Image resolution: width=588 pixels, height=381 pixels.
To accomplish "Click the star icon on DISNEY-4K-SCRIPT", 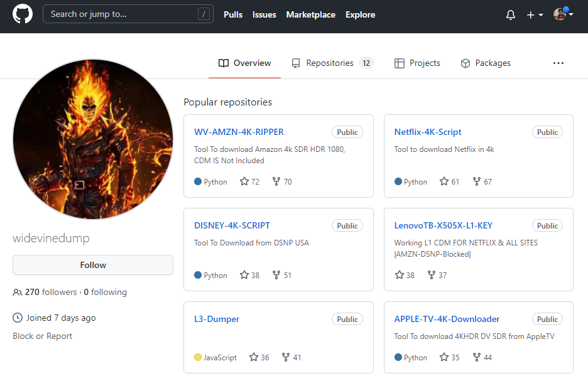I will point(243,275).
